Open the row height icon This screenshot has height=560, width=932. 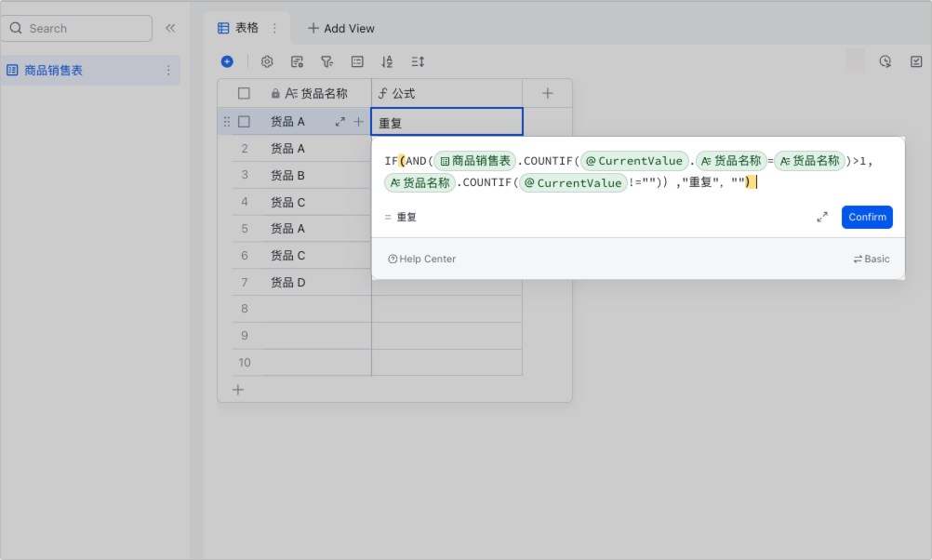[418, 61]
